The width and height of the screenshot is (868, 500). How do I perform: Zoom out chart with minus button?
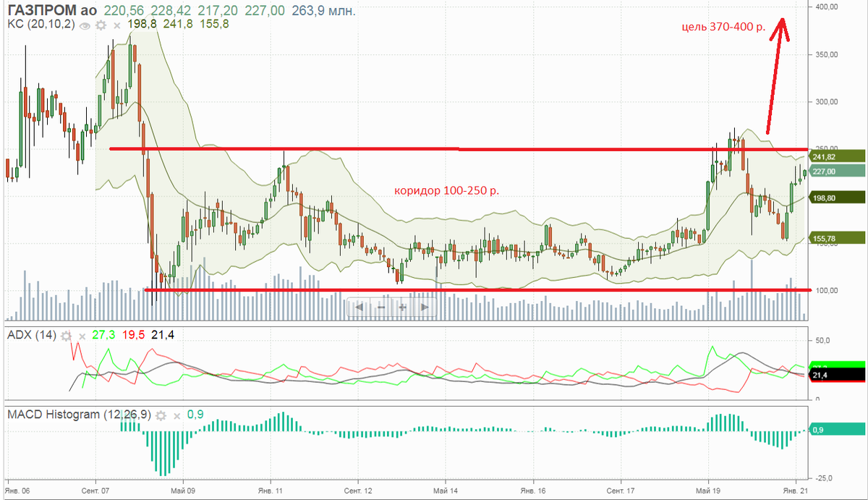point(381,308)
